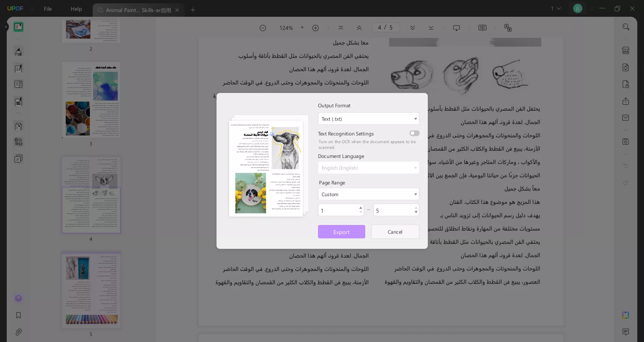Screen dimensions: 644x342
Task: Click the translate text toolbar icon
Action: coord(508,27)
